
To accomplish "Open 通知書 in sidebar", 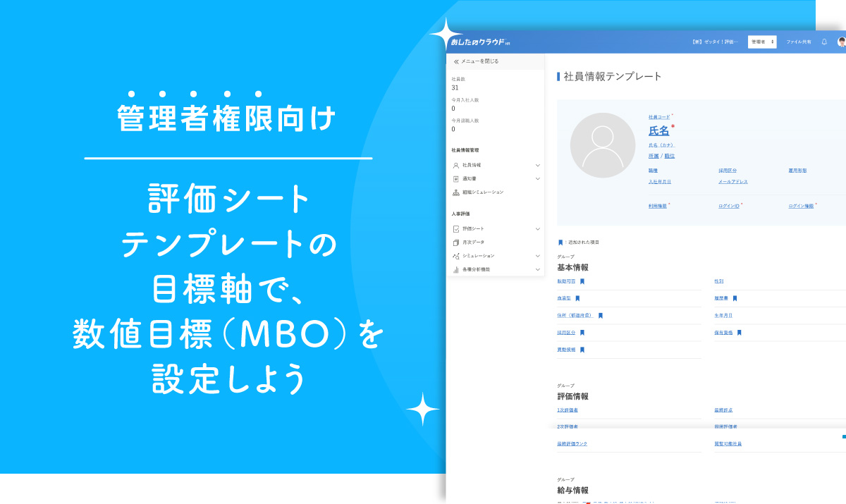I will (x=470, y=179).
